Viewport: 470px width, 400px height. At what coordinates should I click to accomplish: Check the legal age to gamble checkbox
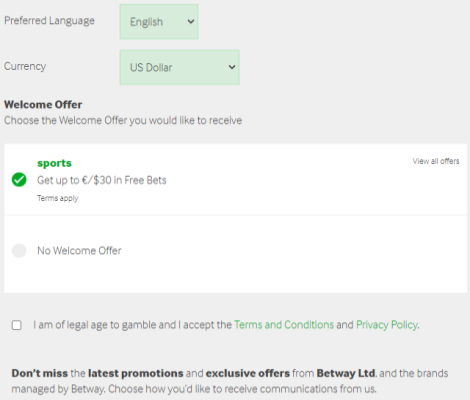[17, 325]
